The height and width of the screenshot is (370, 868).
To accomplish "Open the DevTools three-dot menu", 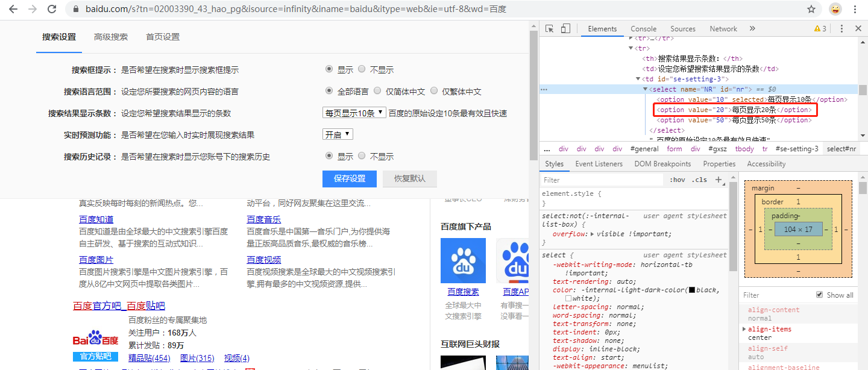I will pos(841,28).
